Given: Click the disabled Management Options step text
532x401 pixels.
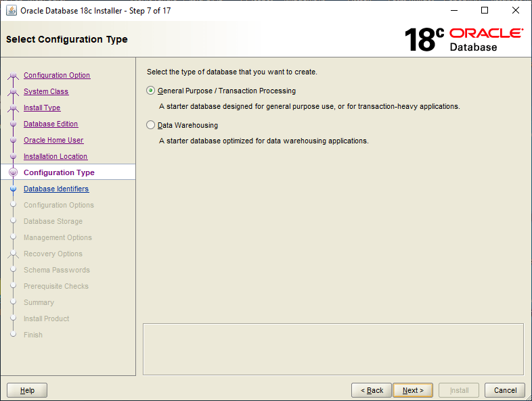Looking at the screenshot, I should [58, 237].
